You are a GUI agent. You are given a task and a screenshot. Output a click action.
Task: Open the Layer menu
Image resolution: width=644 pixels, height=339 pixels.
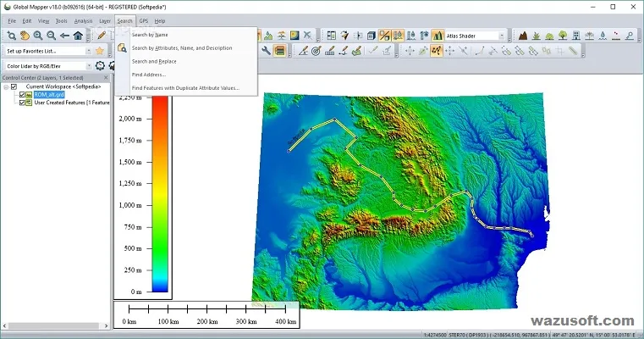click(x=105, y=21)
